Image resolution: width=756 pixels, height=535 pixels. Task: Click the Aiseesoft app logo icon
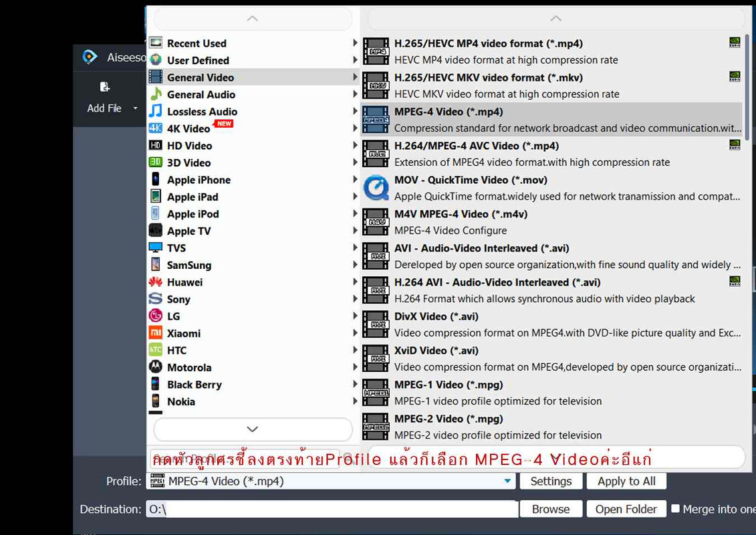click(x=90, y=57)
